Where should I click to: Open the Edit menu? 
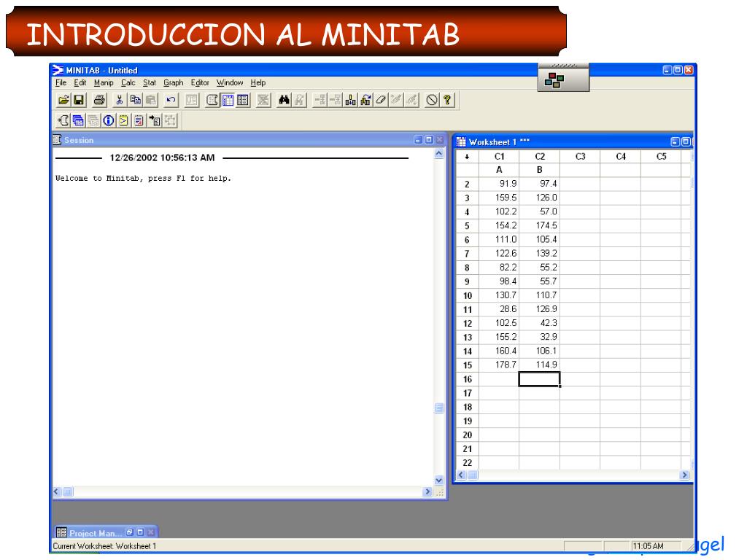tap(80, 83)
